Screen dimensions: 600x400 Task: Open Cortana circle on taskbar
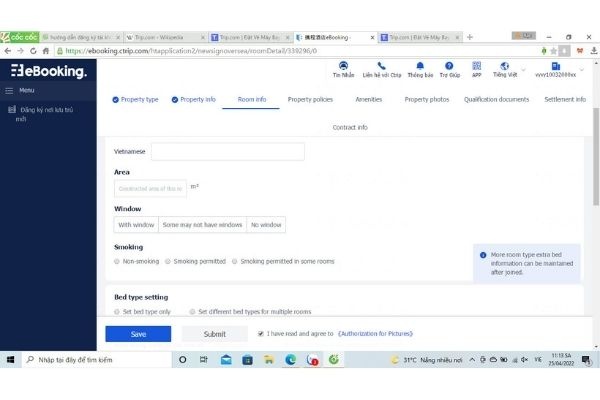[183, 359]
